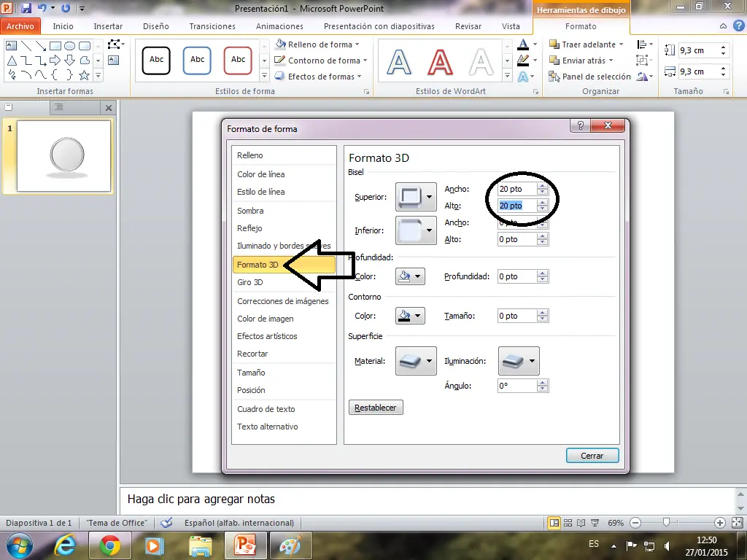Open the Iluminación lighting dropdown
Viewport: 747px width, 560px height.
click(x=519, y=361)
